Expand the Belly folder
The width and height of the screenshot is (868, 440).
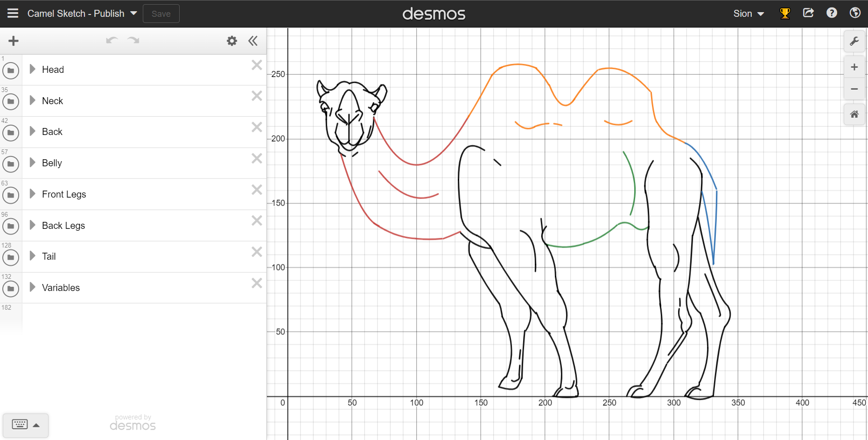pyautogui.click(x=32, y=163)
